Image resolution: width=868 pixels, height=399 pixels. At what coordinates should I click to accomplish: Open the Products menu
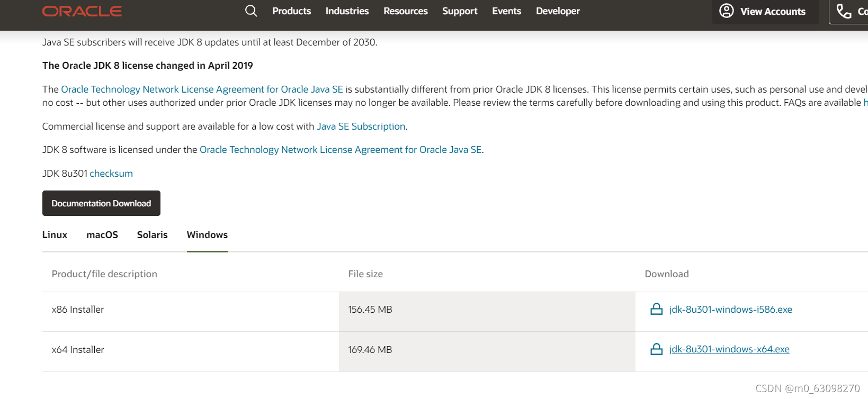click(292, 11)
